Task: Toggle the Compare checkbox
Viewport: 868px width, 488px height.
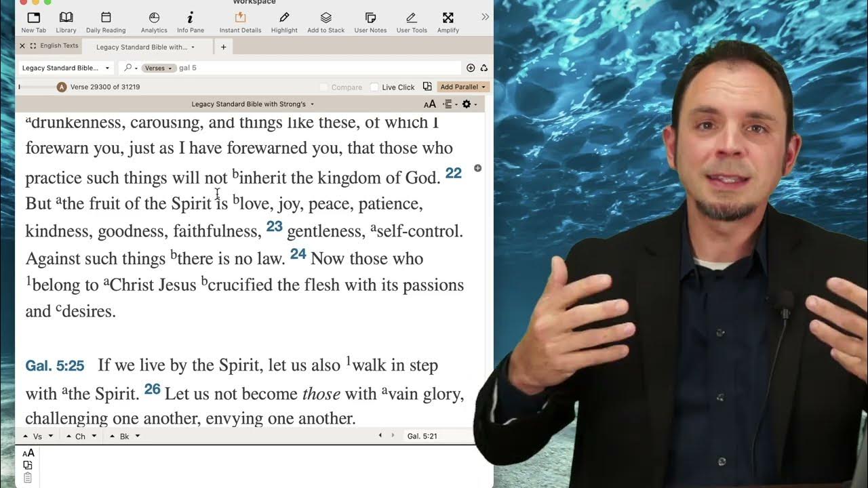Action: click(x=323, y=87)
